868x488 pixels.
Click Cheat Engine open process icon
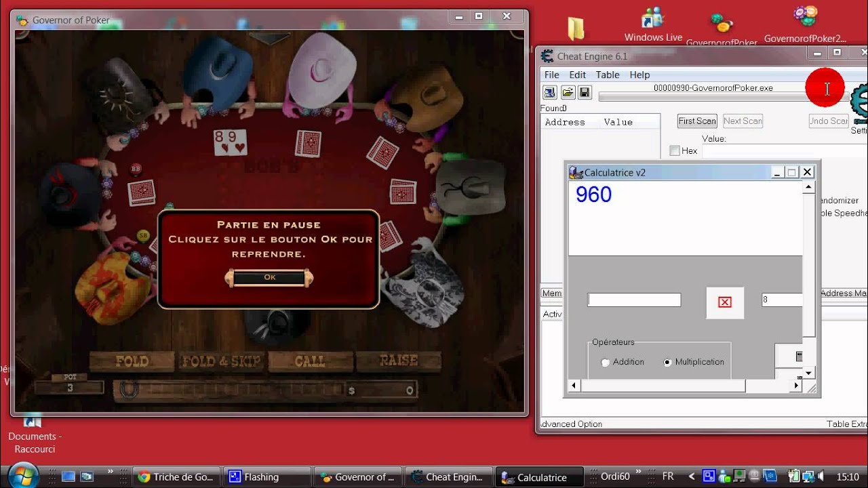point(550,92)
